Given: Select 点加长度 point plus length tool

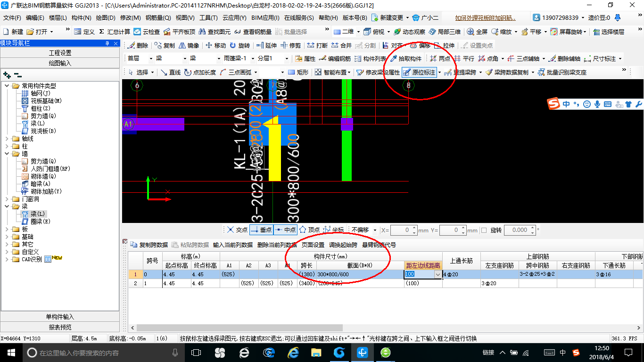Looking at the screenshot, I should (200, 72).
